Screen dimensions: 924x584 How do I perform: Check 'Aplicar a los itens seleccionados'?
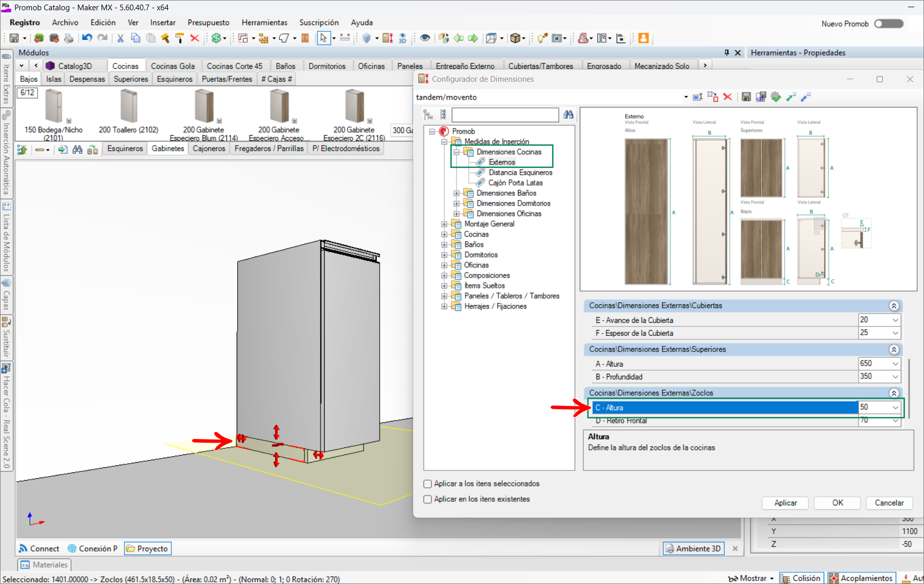(x=428, y=484)
